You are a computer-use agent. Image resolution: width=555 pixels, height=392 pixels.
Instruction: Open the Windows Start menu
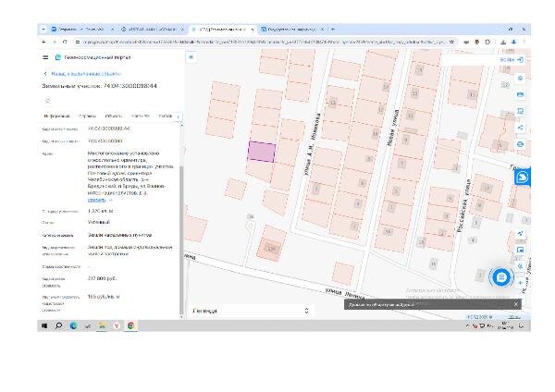click(44, 325)
